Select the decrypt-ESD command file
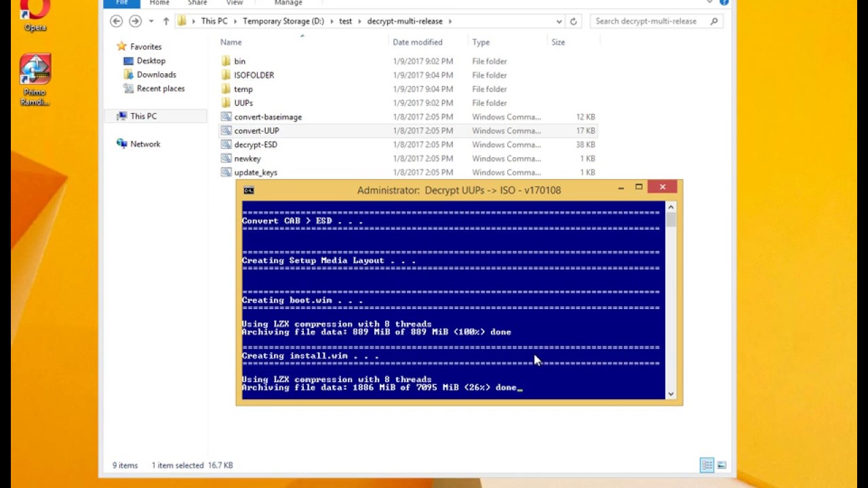The image size is (868, 488). 256,144
